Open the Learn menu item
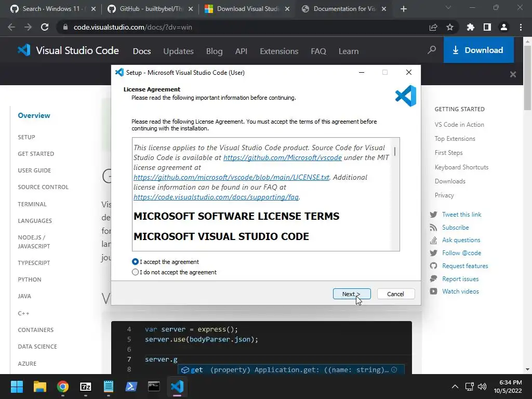This screenshot has height=399, width=532. [x=349, y=51]
